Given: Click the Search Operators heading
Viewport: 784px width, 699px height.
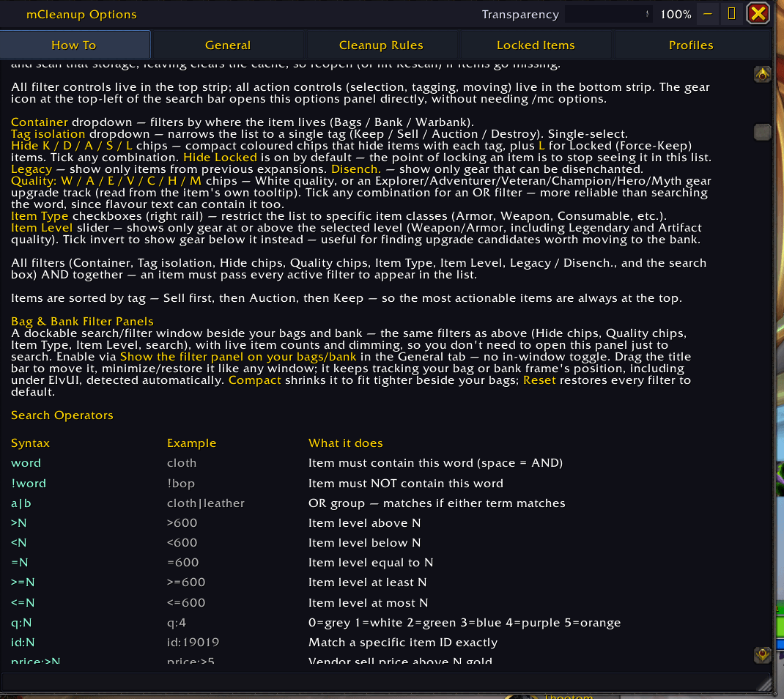Looking at the screenshot, I should [x=62, y=415].
